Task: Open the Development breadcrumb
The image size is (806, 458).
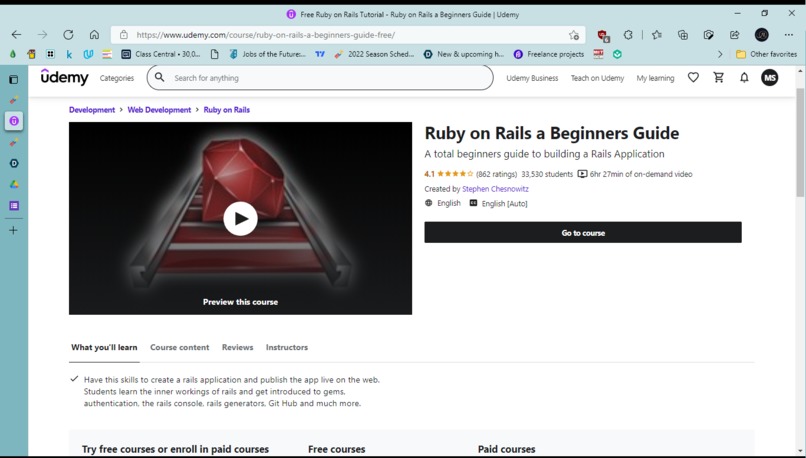Action: point(92,110)
